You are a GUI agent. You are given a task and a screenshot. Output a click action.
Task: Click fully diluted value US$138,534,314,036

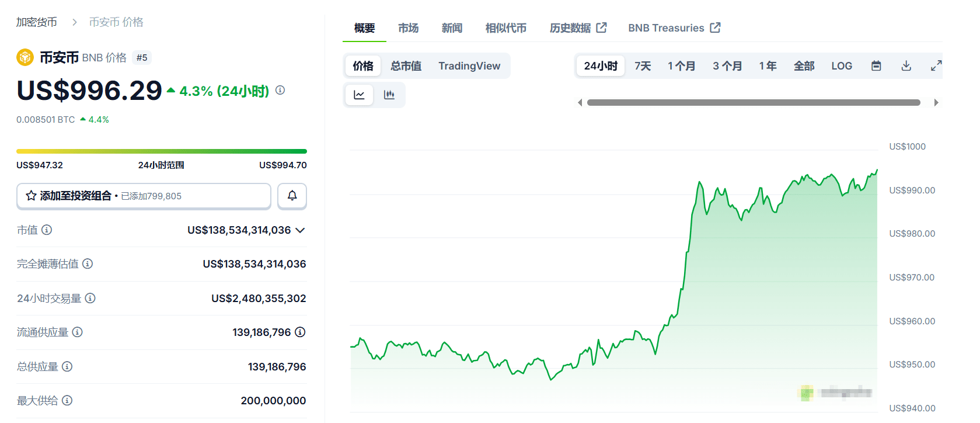pyautogui.click(x=254, y=263)
